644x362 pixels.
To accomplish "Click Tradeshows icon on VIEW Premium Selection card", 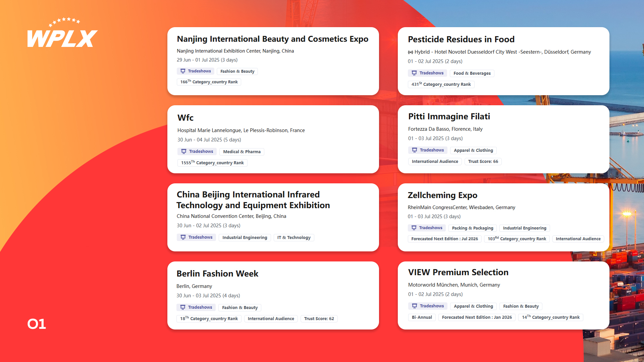I will coord(415,306).
